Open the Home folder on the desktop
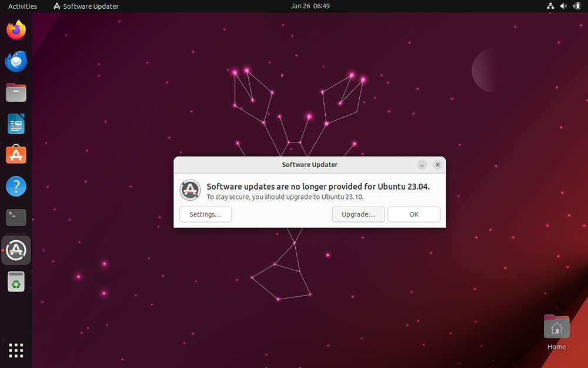This screenshot has width=588, height=368. tap(556, 326)
